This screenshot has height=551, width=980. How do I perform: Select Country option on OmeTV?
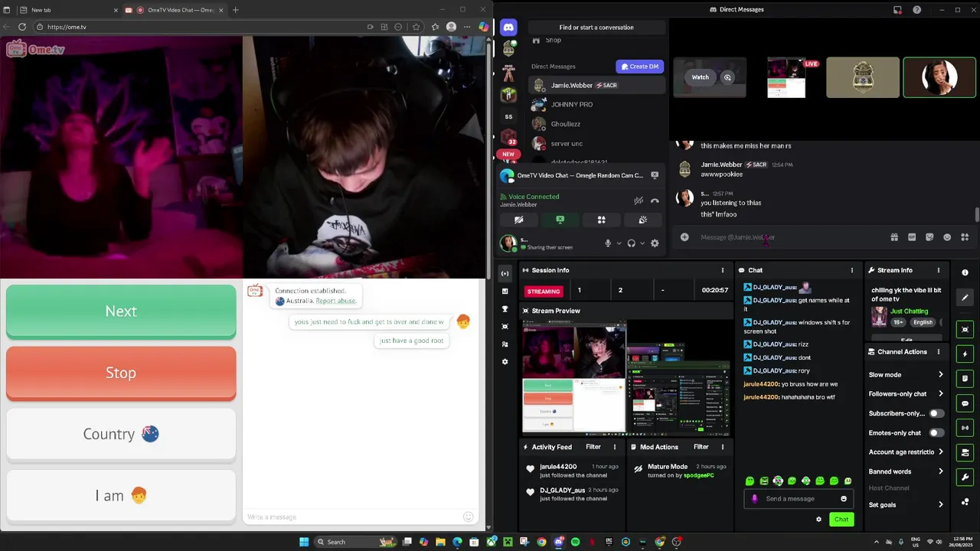(121, 434)
